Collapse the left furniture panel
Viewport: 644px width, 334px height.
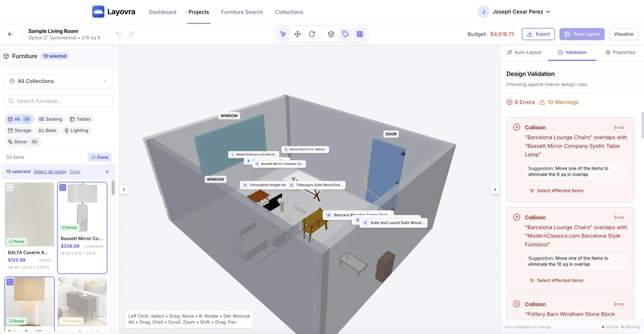(124, 189)
